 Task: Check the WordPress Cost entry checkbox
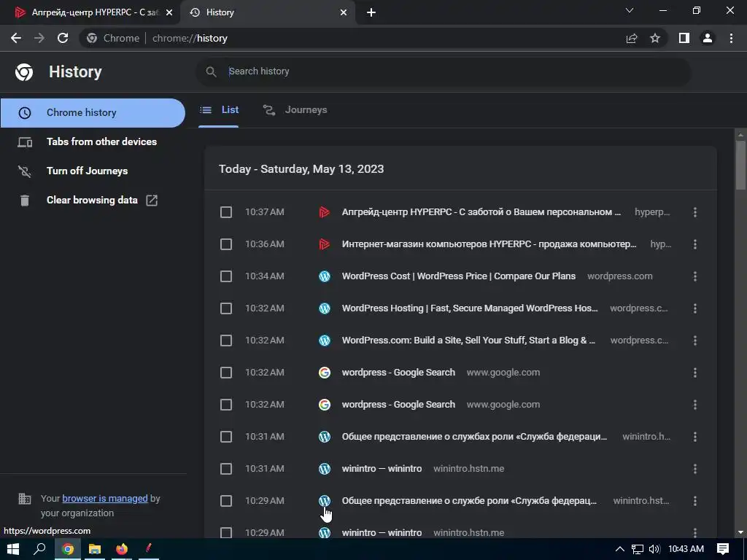(x=226, y=276)
